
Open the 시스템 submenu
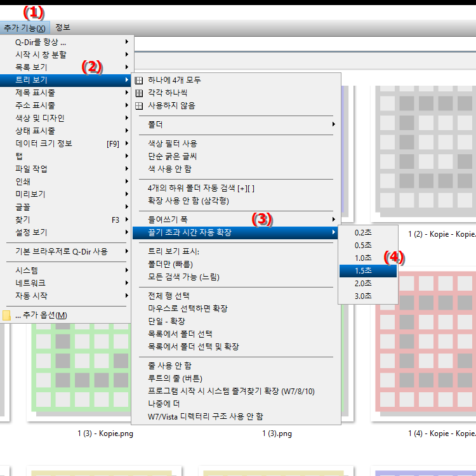[x=65, y=270]
